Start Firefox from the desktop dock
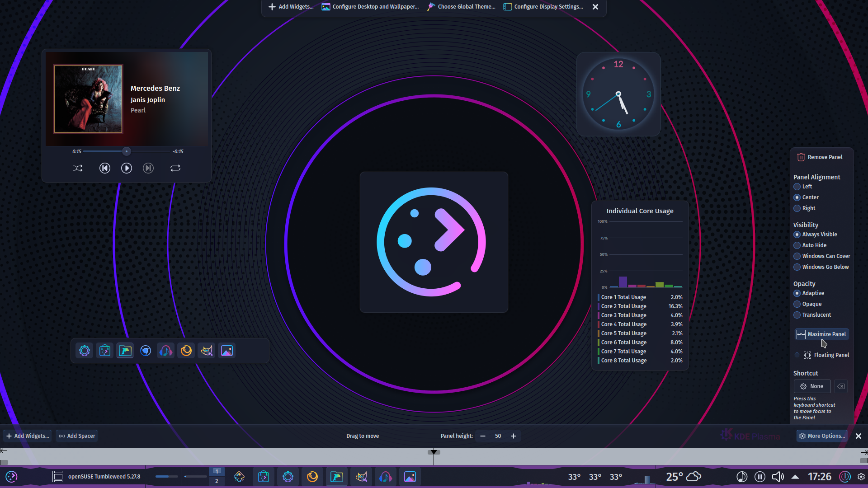 (186, 350)
